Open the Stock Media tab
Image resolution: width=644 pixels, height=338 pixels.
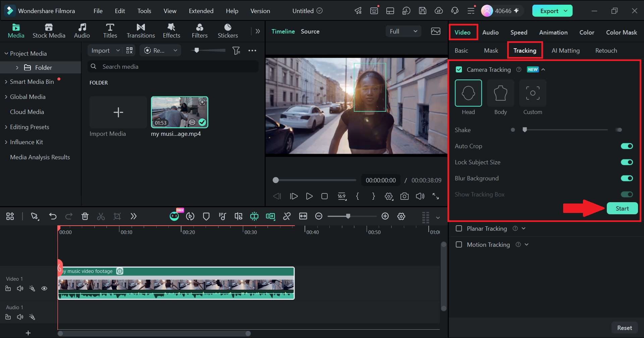(x=49, y=31)
